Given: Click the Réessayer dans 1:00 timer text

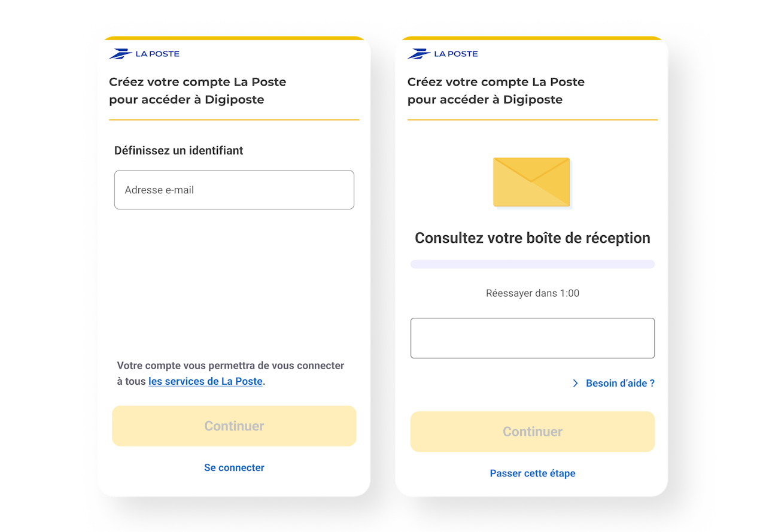Looking at the screenshot, I should tap(533, 293).
